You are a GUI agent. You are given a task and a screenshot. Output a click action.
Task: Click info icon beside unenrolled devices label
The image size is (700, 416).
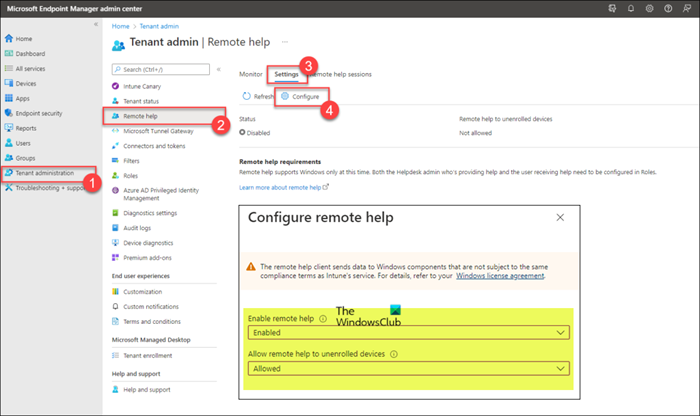pos(394,354)
